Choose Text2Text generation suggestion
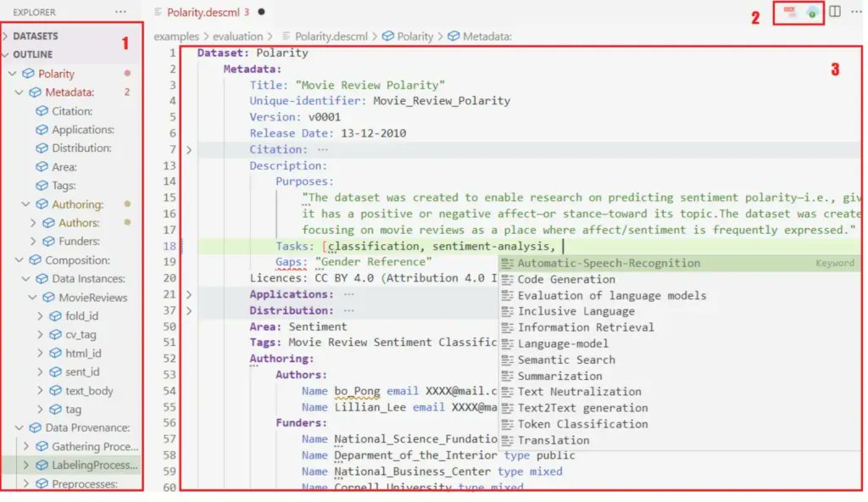868x502 pixels. point(679,408)
